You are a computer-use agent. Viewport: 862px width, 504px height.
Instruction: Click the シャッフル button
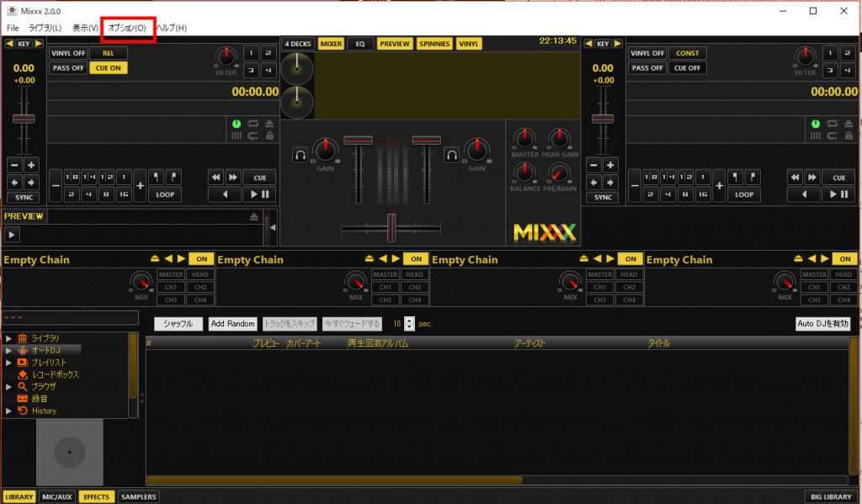178,324
